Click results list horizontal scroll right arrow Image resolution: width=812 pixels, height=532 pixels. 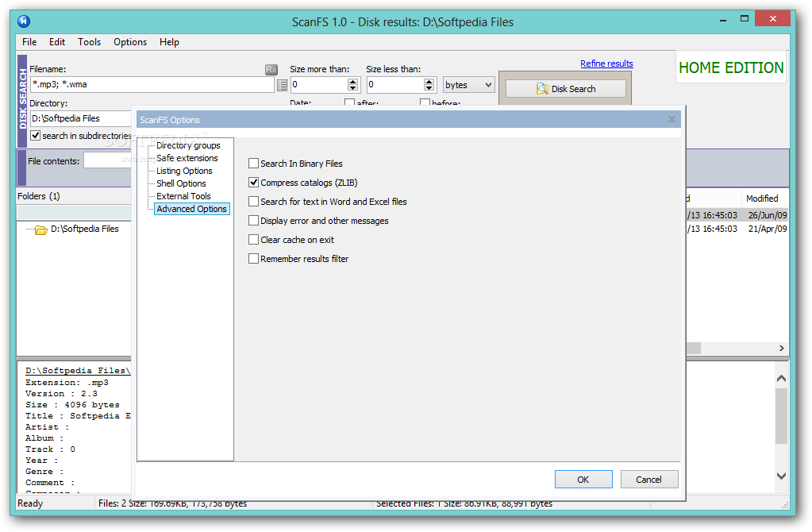(x=782, y=348)
